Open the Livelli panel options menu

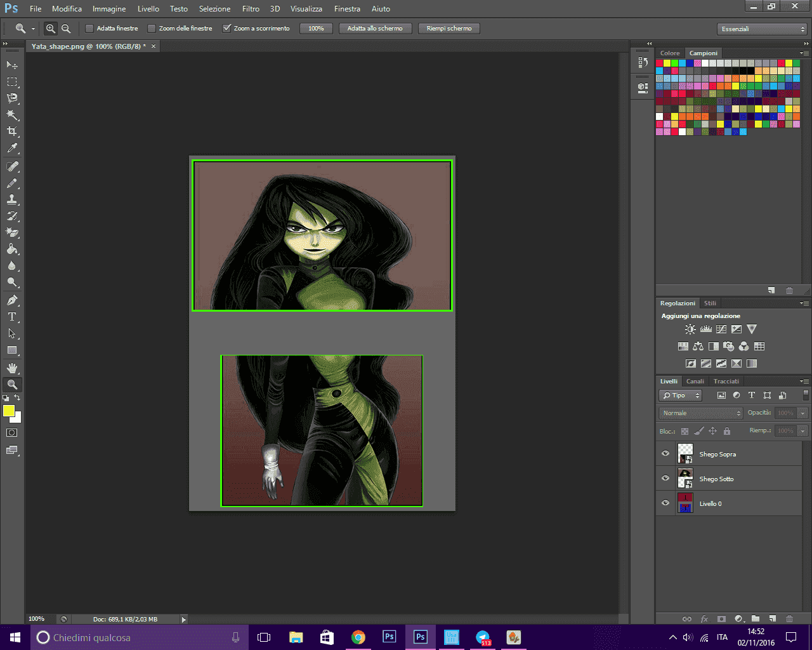coord(804,381)
